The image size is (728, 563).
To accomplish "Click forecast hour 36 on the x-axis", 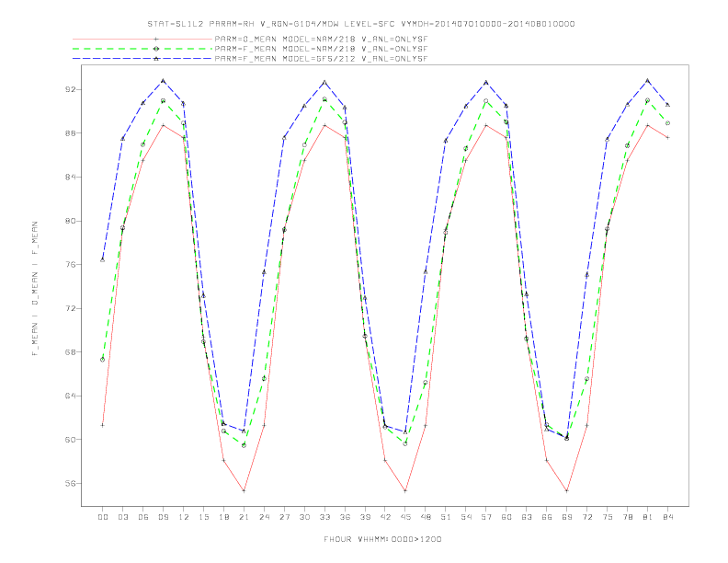I will [345, 517].
